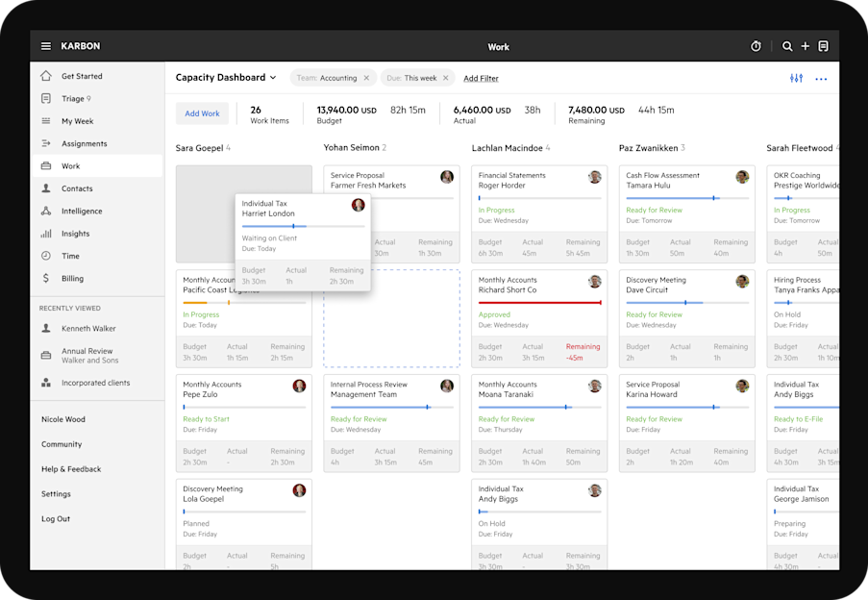Start the timer icon in header
Viewport: 868px width, 600px height.
point(756,46)
